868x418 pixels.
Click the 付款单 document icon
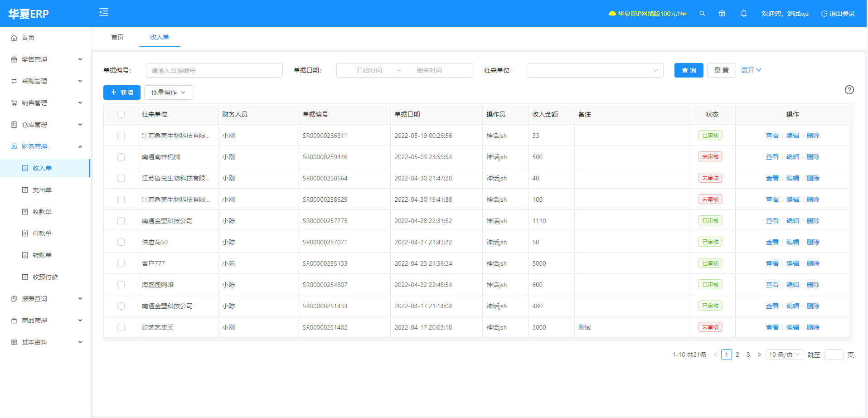click(25, 233)
